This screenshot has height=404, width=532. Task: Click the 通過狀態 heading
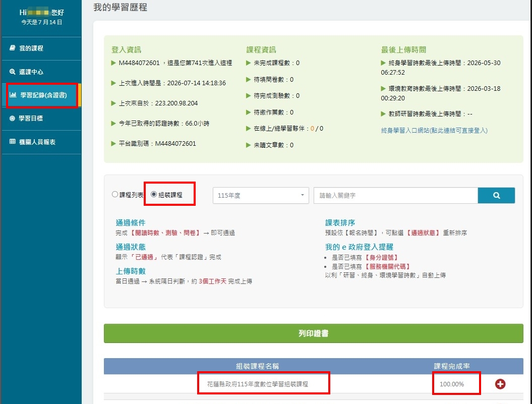pyautogui.click(x=131, y=247)
